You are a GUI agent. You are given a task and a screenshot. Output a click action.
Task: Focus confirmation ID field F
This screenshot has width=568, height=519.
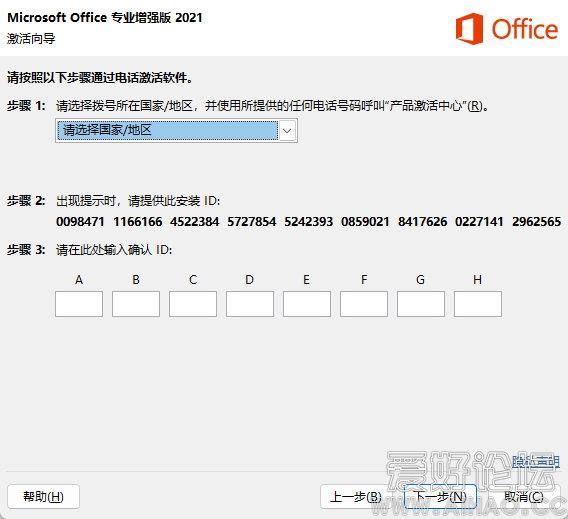[364, 304]
